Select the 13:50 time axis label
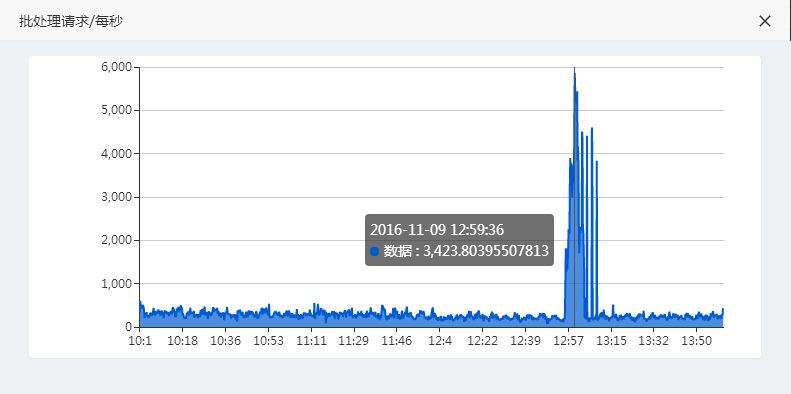The width and height of the screenshot is (791, 394). 697,341
